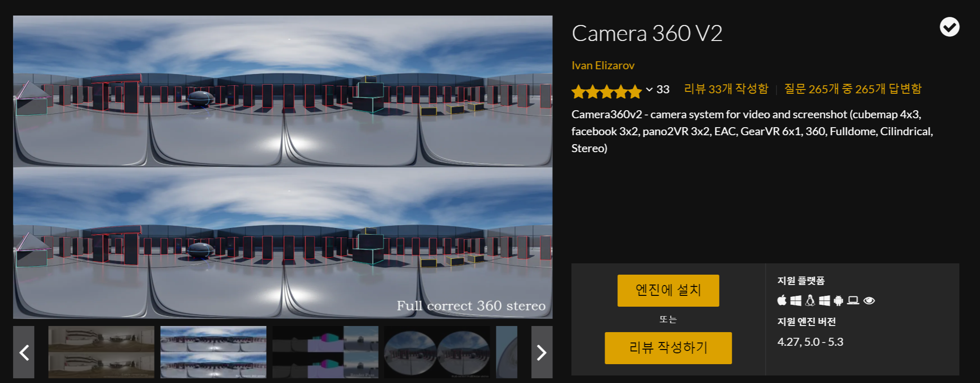
Task: Go to next screenshot with right arrow
Action: pos(542,352)
